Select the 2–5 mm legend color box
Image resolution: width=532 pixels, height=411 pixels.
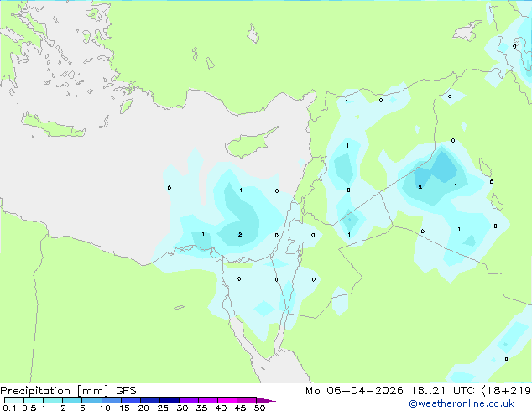[x=72, y=400]
